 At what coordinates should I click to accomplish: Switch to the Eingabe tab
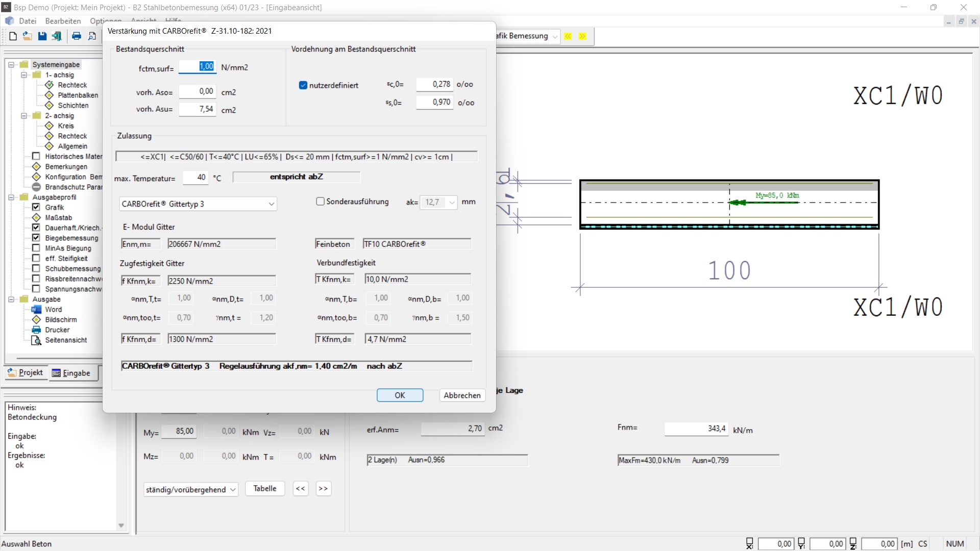[x=72, y=373]
